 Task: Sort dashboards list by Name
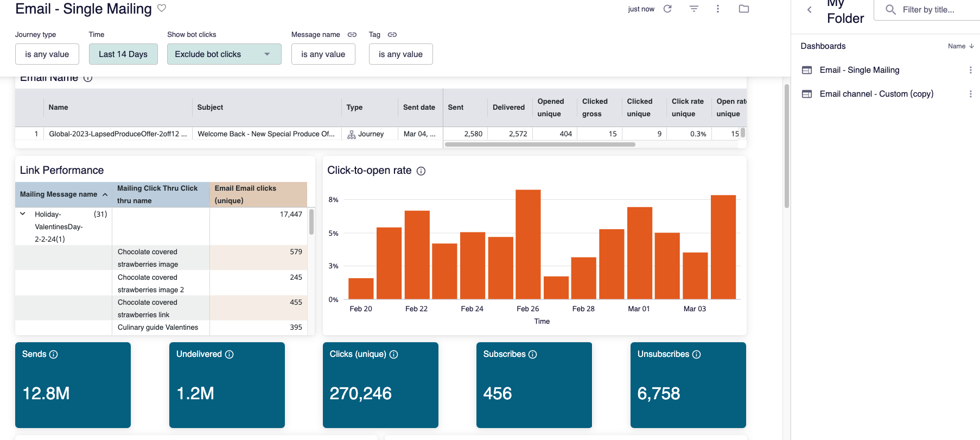[960, 46]
